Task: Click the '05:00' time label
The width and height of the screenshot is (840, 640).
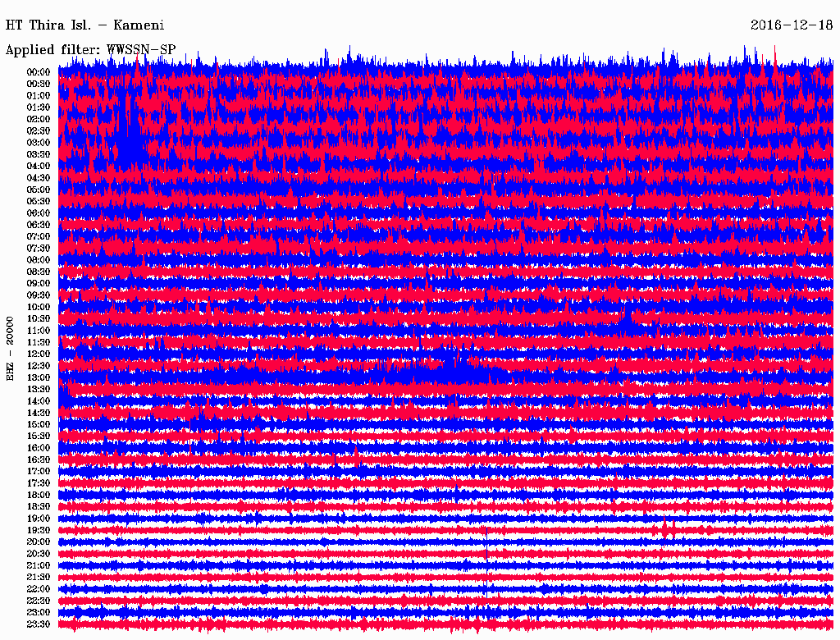Action: [x=39, y=190]
